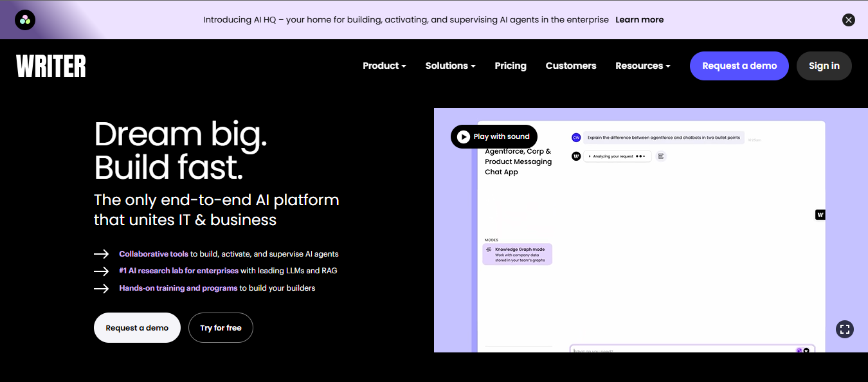
Task: Click the #1 AI research lab link
Action: (x=179, y=271)
